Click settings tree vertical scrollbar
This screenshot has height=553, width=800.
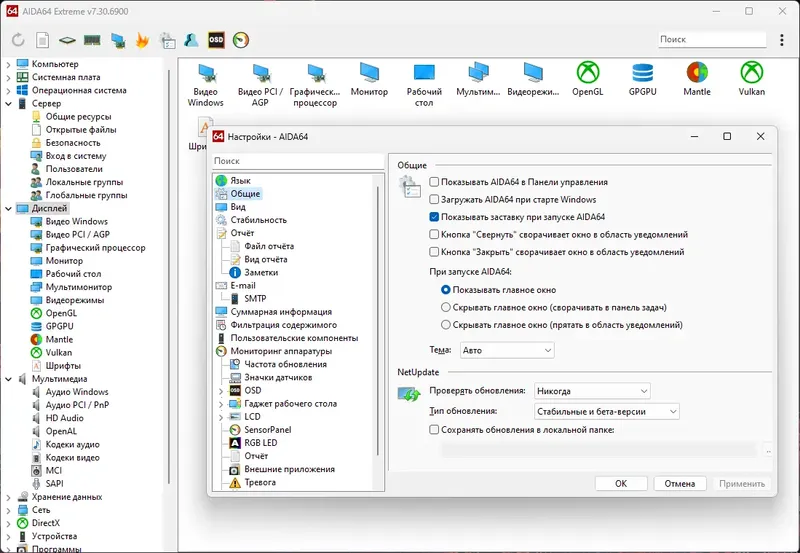378,320
